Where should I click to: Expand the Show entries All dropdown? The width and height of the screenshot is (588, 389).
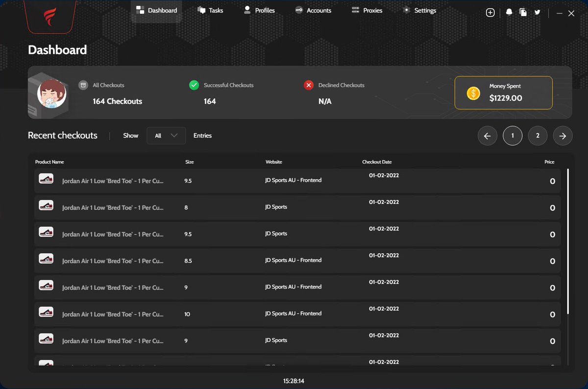coord(166,136)
